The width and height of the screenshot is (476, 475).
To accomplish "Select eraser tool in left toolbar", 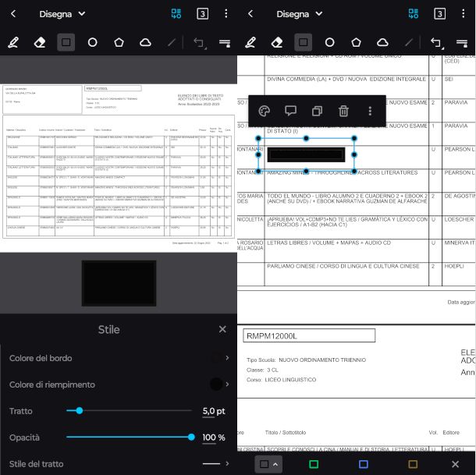I will click(x=40, y=42).
